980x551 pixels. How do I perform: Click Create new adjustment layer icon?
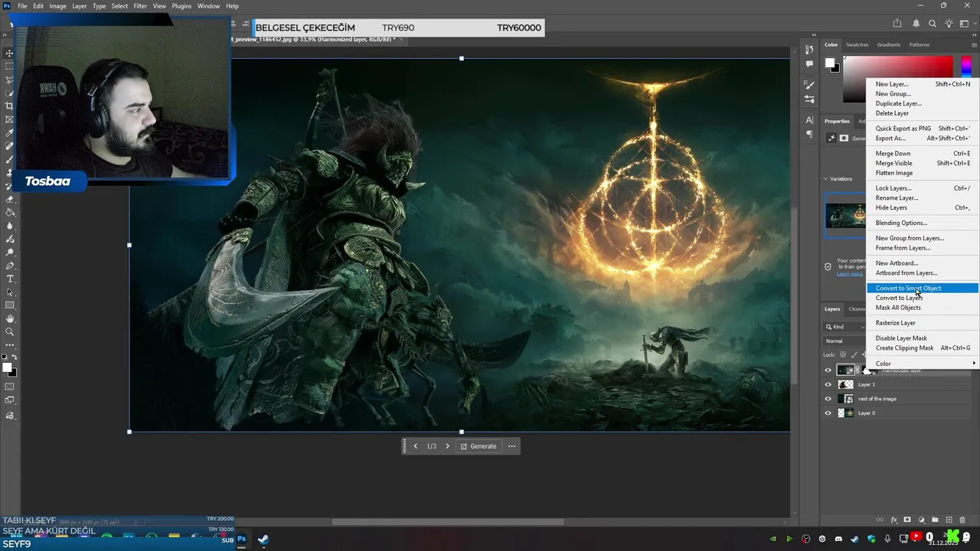[x=922, y=520]
